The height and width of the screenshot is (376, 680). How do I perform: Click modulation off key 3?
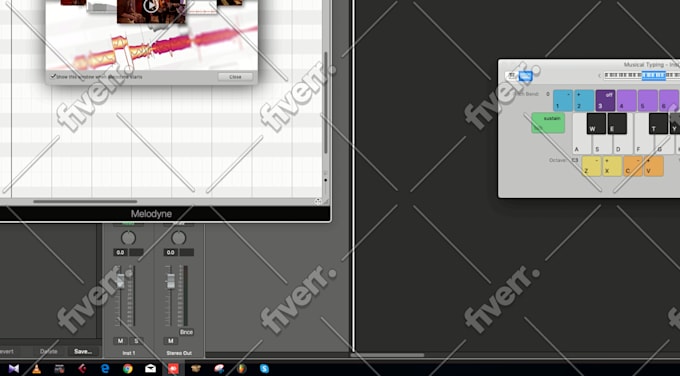click(x=605, y=101)
